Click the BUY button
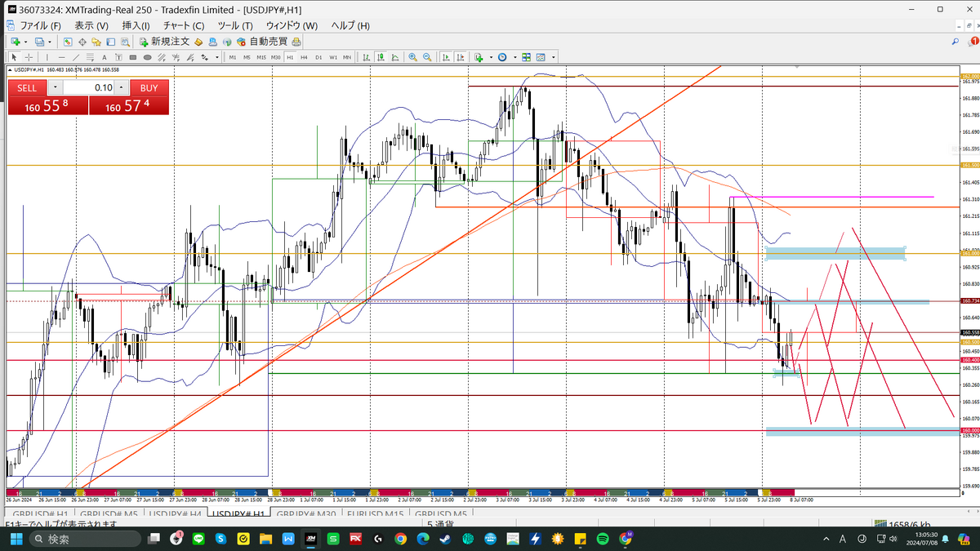Screen dimensions: 980x551 click(149, 87)
